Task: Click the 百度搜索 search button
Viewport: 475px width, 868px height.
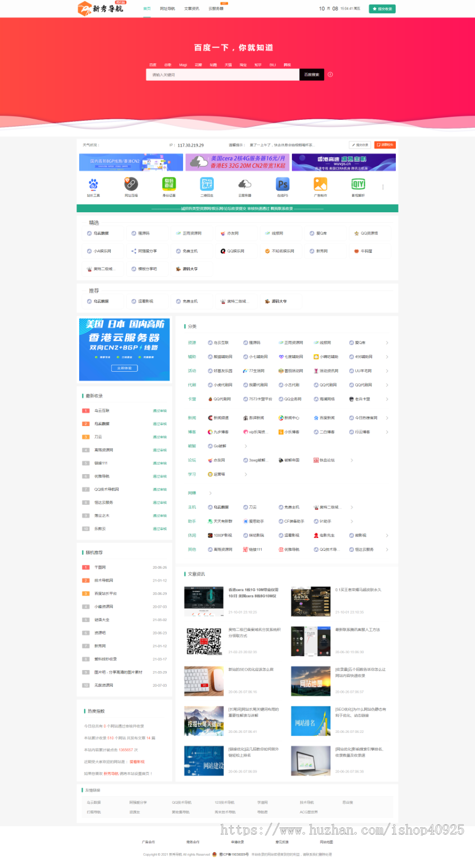Action: coord(311,74)
